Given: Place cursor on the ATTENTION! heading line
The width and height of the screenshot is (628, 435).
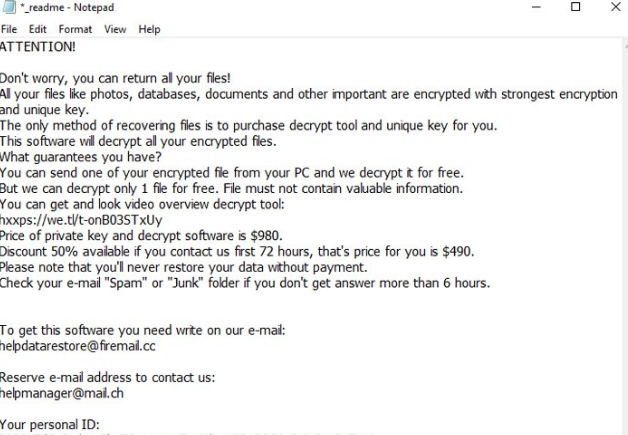Looking at the screenshot, I should tap(37, 47).
